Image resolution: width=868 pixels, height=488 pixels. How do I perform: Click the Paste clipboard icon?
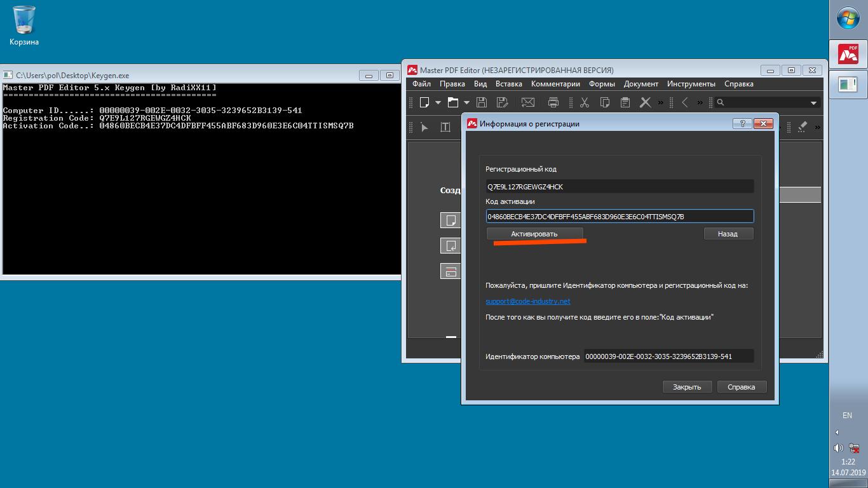(625, 102)
